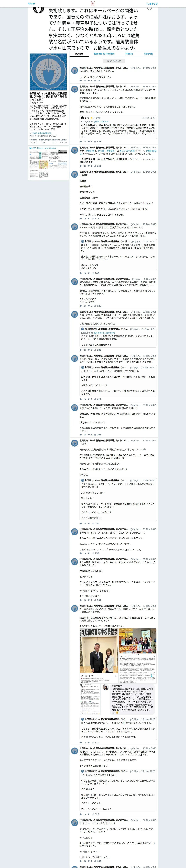
Task: Click the Grok avatar icon in the quoted reply
Action: pyautogui.click(x=82, y=118)
